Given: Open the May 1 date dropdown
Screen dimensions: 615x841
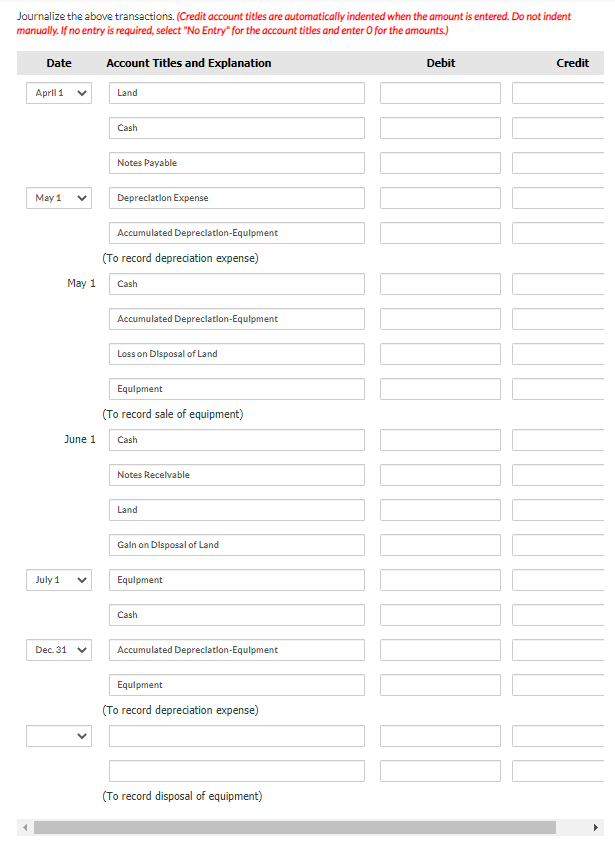Looking at the screenshot, I should (58, 197).
